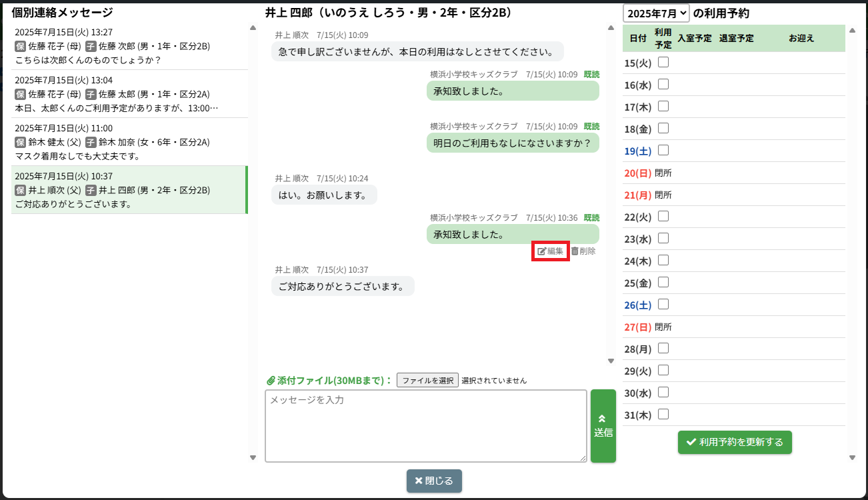Screen dimensions: 868x500
Task: Click scroll down arrow of reservation calendar
Action: pyautogui.click(x=852, y=457)
